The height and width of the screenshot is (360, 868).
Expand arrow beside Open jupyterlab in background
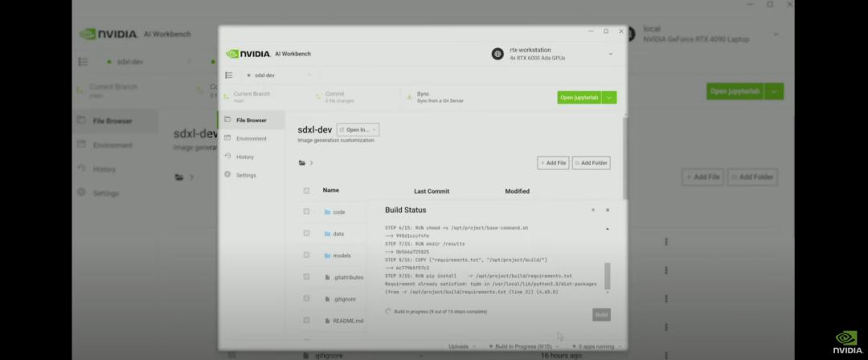[775, 92]
